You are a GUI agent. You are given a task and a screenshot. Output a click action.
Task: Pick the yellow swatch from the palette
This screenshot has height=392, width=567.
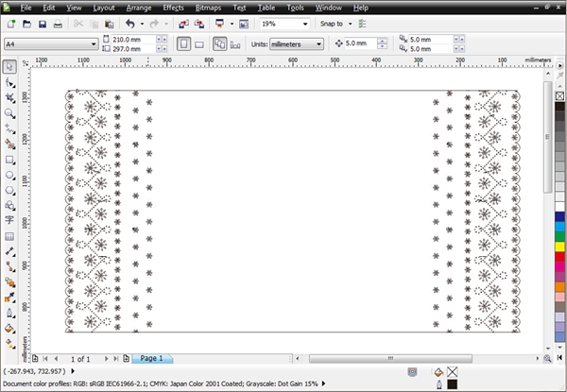tap(559, 247)
